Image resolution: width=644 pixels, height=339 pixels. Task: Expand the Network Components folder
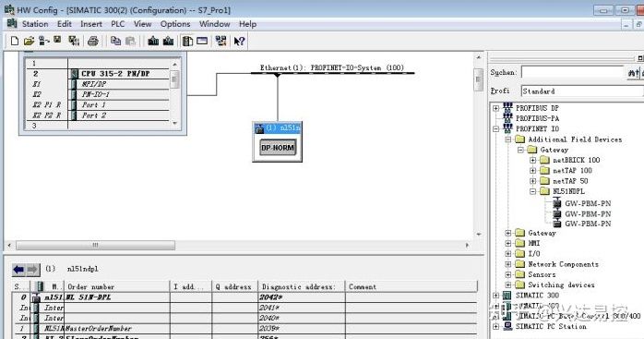pos(508,264)
